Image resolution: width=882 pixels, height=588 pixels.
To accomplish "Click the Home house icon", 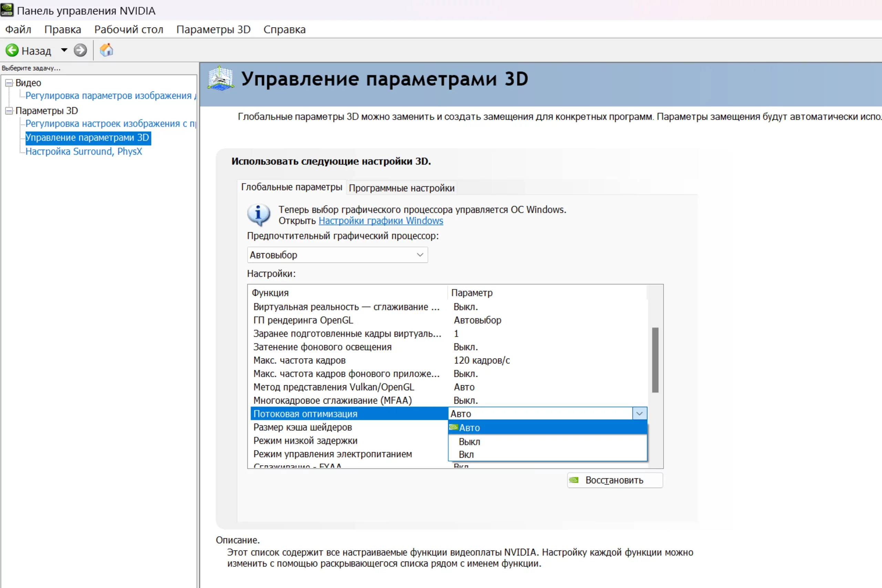I will click(x=106, y=50).
